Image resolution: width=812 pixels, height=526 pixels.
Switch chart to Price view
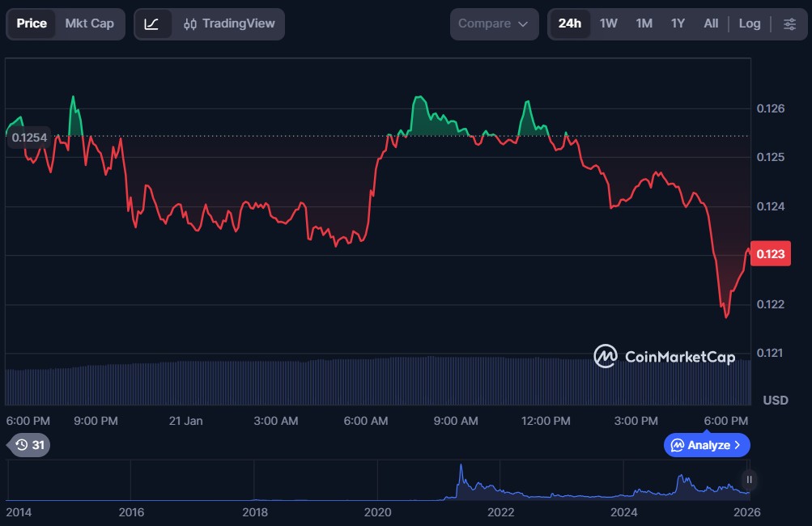[x=32, y=24]
